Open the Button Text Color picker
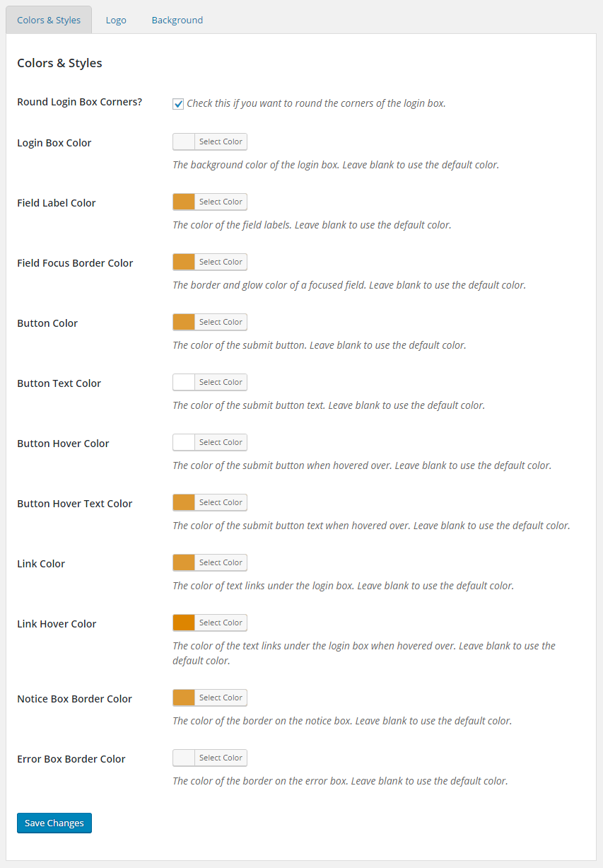This screenshot has height=868, width=603. click(x=221, y=382)
